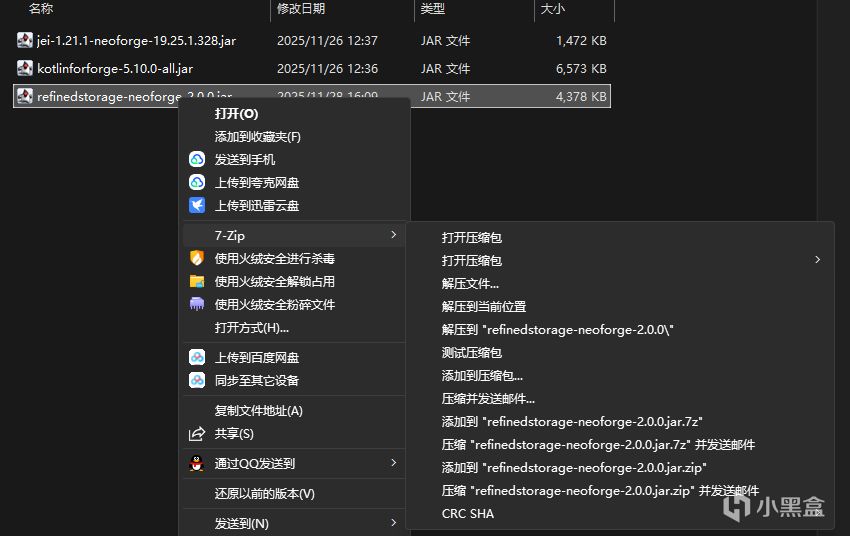Click the 发送到手机 cloud icon
The width and height of the screenshot is (850, 536).
[x=197, y=159]
